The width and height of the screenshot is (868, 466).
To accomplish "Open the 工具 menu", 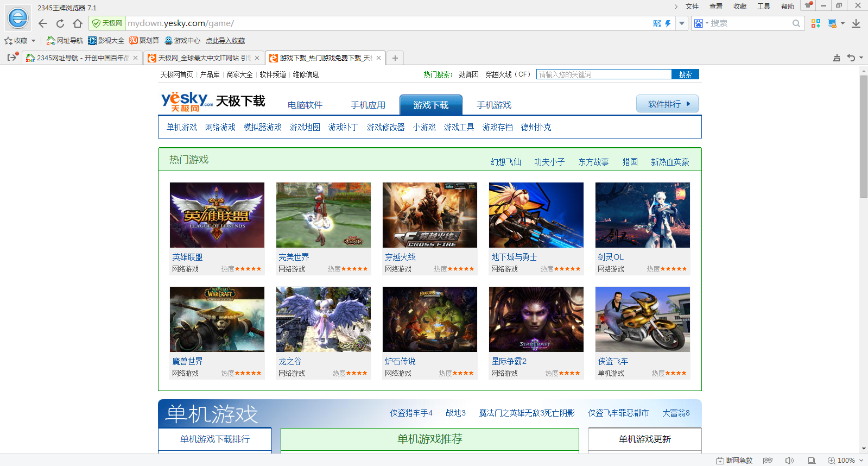I will pyautogui.click(x=764, y=7).
